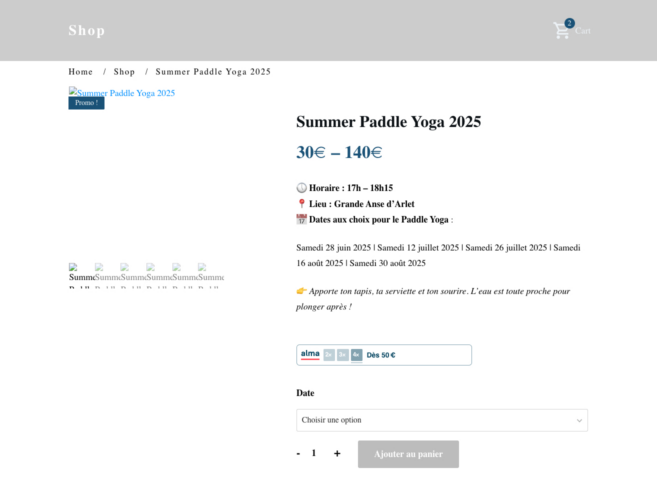Select the 2x installment option
The width and height of the screenshot is (657, 500).
(x=329, y=355)
